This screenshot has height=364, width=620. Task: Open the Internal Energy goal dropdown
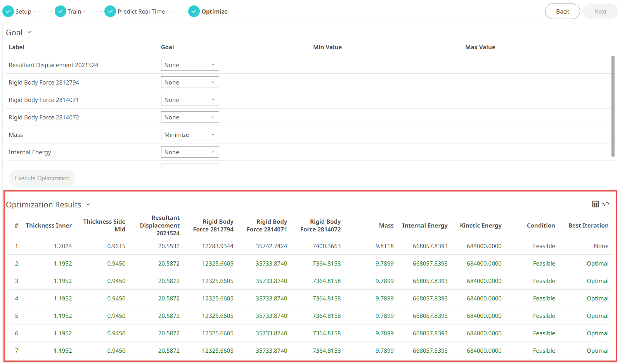click(x=190, y=152)
